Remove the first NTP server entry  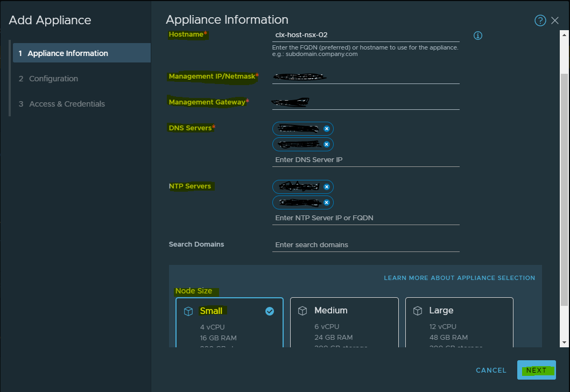326,187
